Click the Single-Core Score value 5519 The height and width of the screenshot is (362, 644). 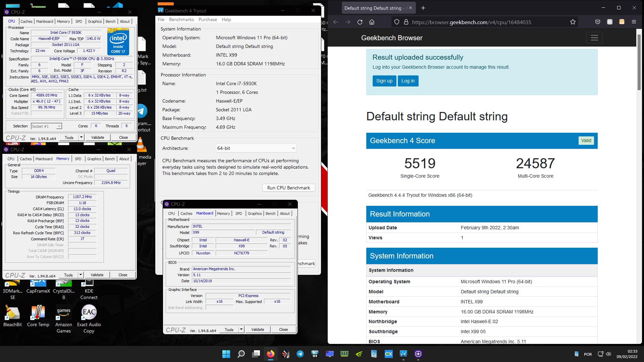[x=420, y=163]
